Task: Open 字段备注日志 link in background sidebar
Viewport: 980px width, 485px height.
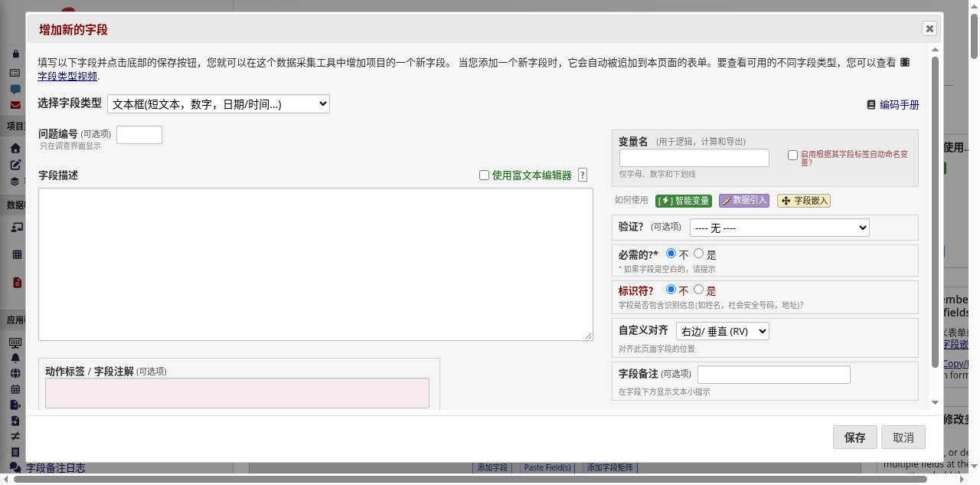Action: (56, 467)
